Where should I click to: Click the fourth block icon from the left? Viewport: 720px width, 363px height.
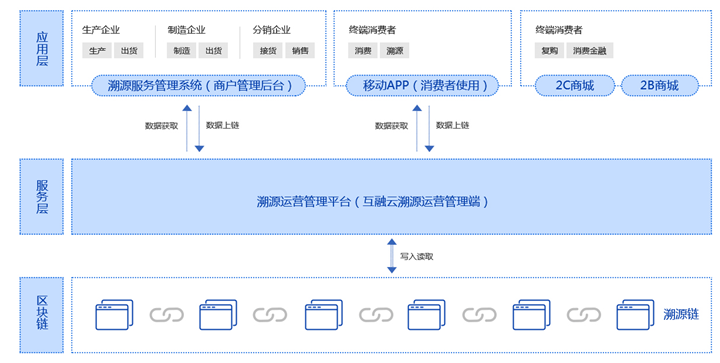tap(427, 315)
